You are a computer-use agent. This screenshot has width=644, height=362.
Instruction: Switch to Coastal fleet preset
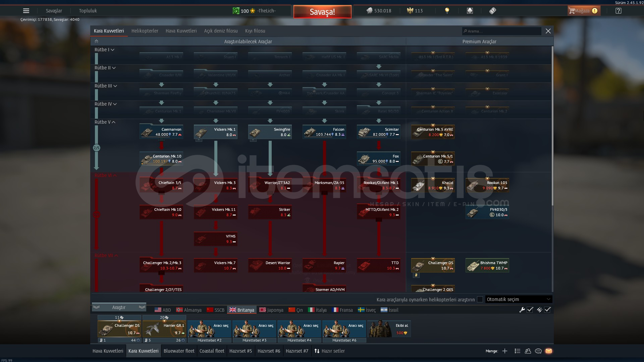(212, 351)
